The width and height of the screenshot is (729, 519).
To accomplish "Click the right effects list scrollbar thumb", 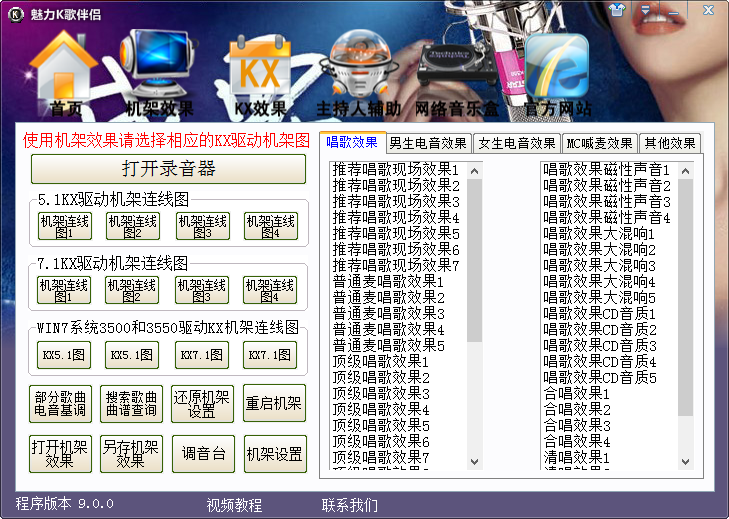I will 685,298.
